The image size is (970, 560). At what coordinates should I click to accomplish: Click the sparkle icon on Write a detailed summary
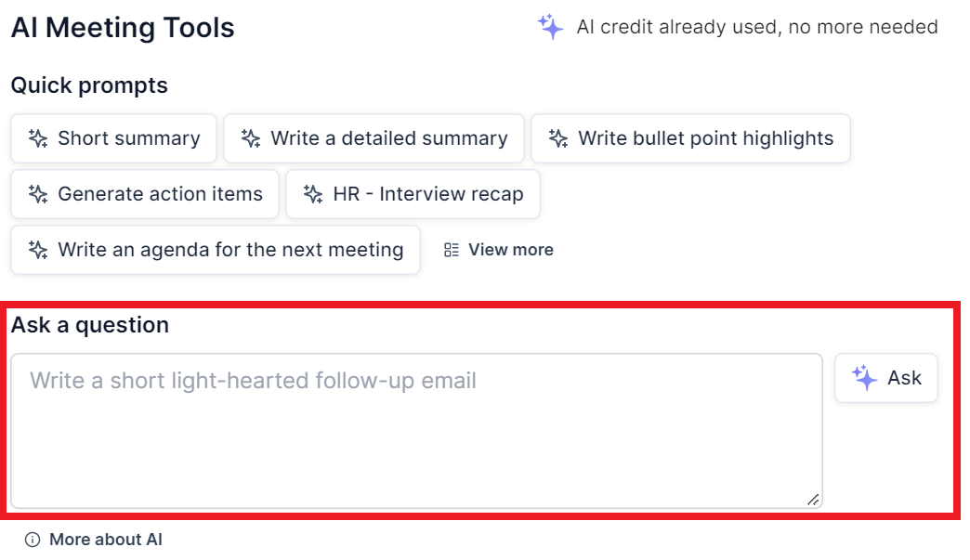(251, 138)
